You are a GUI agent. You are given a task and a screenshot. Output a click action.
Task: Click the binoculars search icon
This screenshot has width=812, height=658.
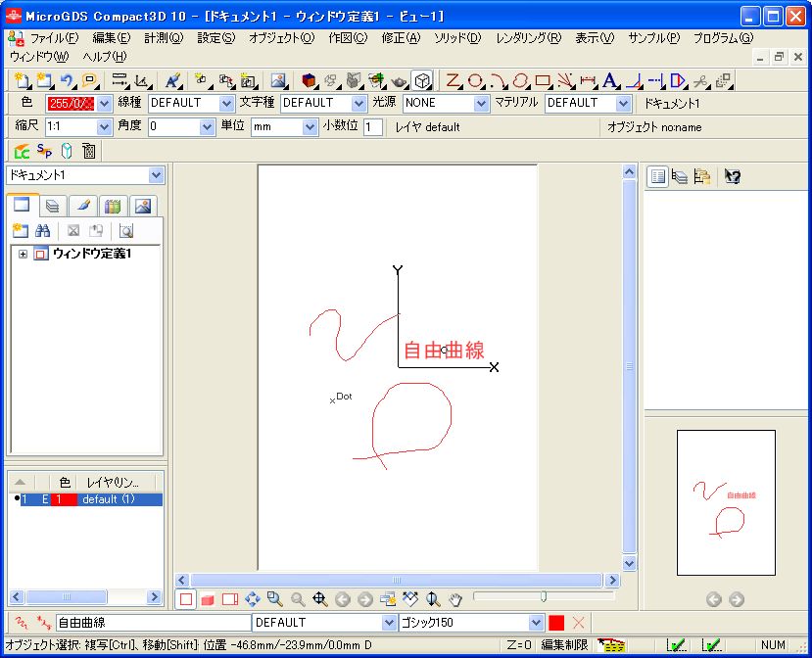coord(42,231)
